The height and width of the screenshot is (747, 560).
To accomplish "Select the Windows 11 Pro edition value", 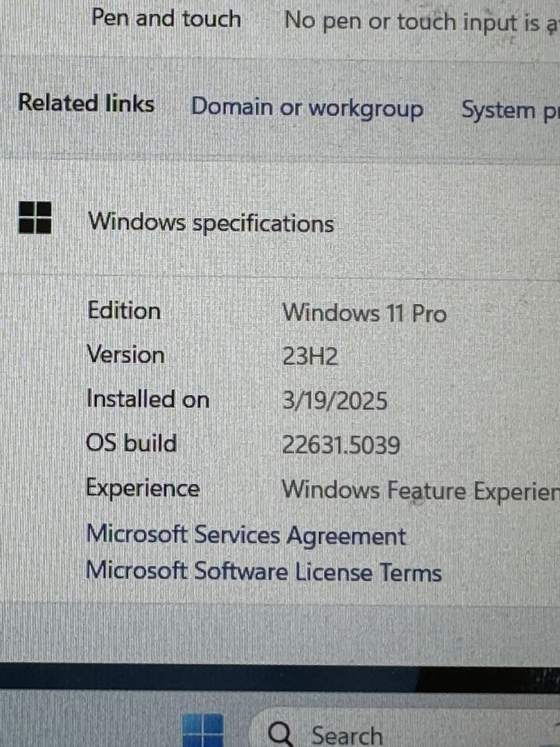I will [364, 314].
